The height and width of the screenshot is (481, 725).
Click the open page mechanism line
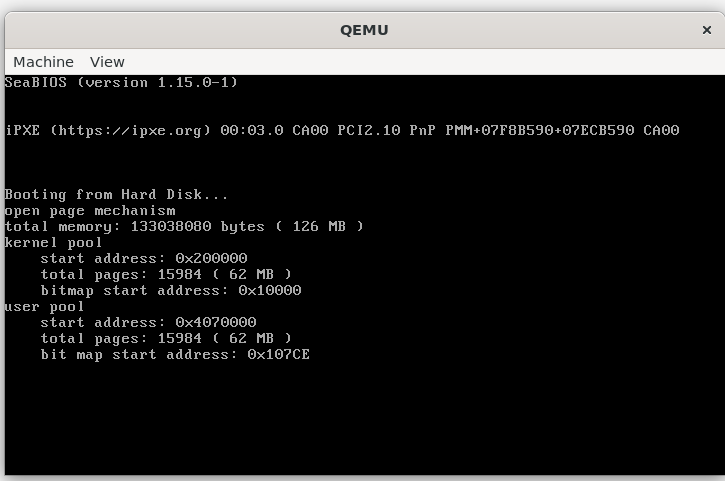click(x=90, y=211)
